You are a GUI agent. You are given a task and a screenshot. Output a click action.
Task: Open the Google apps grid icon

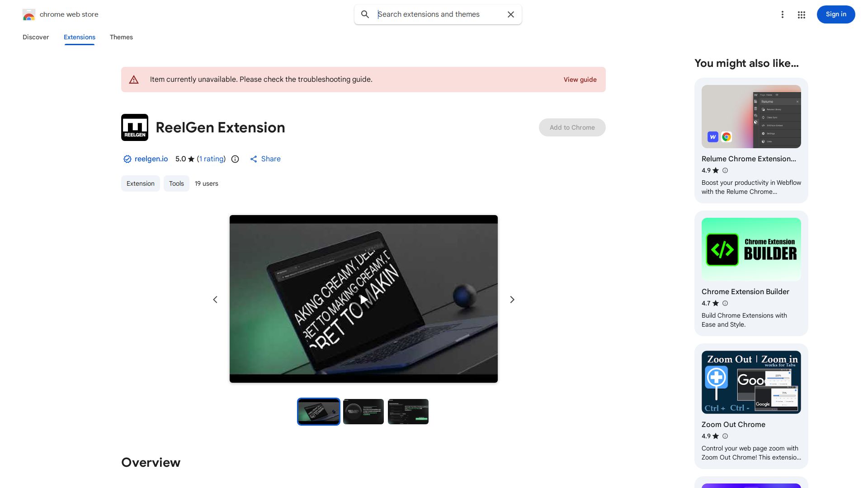[802, 15]
